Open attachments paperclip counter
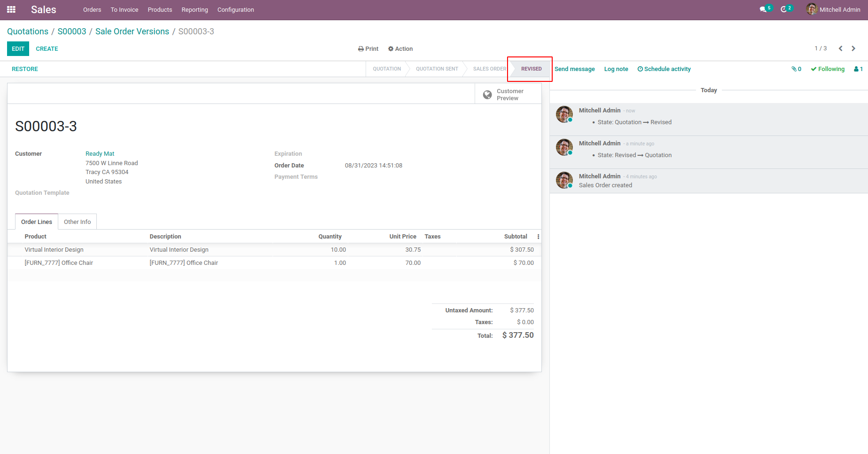The width and height of the screenshot is (868, 454). point(797,69)
